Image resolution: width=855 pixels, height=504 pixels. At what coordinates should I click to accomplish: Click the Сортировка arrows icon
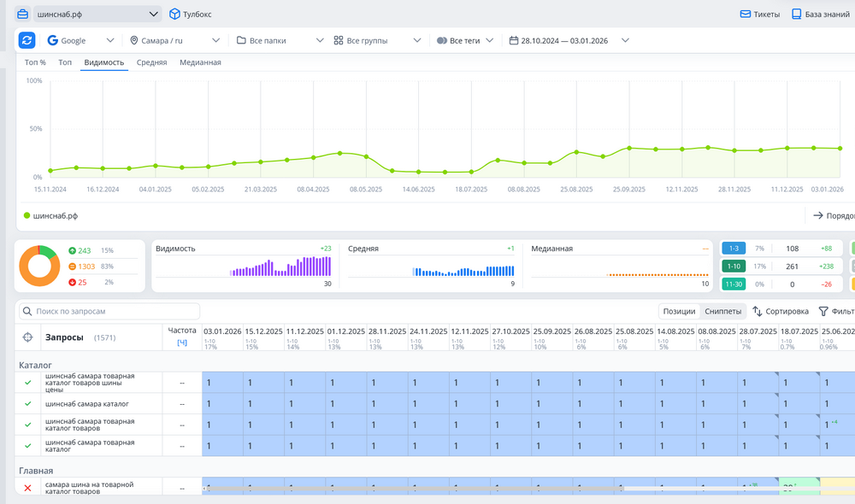(758, 312)
